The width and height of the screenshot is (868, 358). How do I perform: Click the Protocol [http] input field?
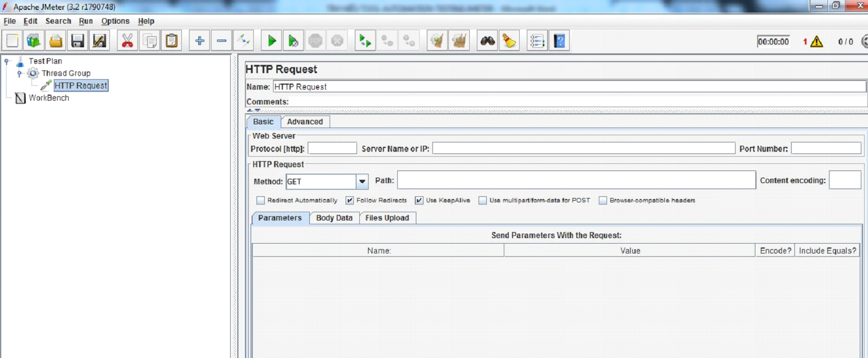[332, 148]
